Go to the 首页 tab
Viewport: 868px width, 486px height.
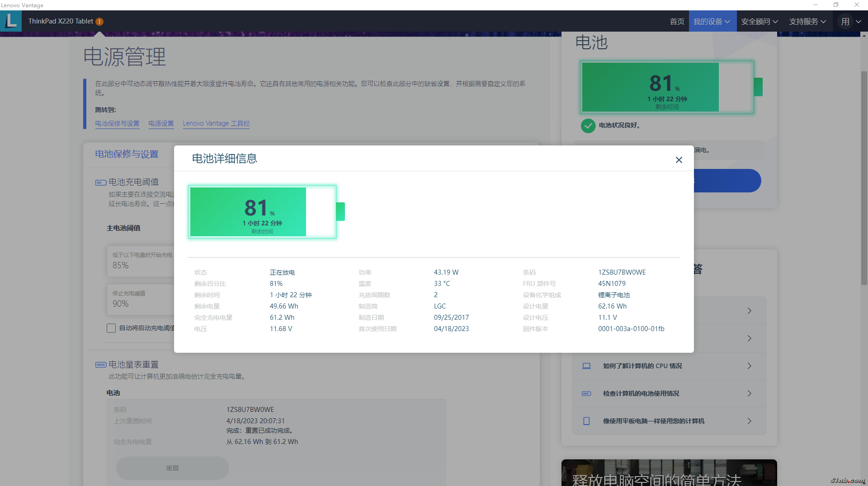[x=677, y=21]
